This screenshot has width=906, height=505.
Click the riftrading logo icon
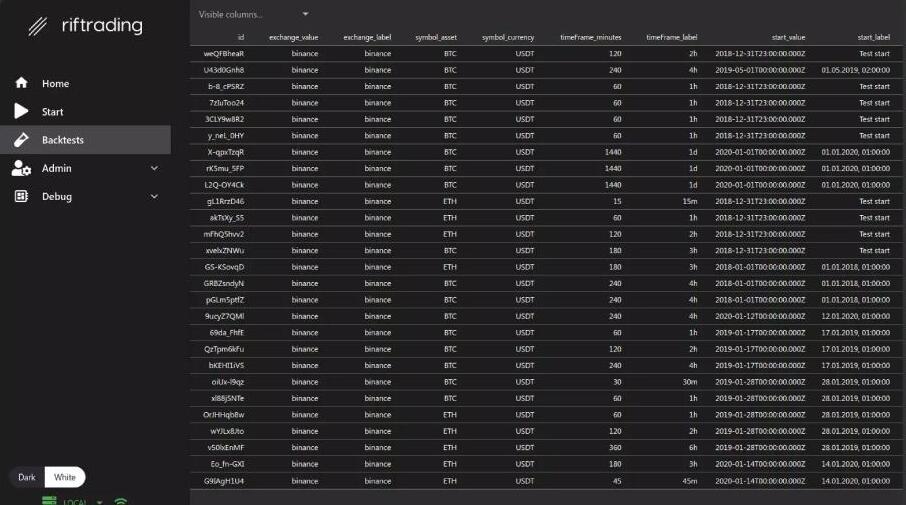point(38,26)
